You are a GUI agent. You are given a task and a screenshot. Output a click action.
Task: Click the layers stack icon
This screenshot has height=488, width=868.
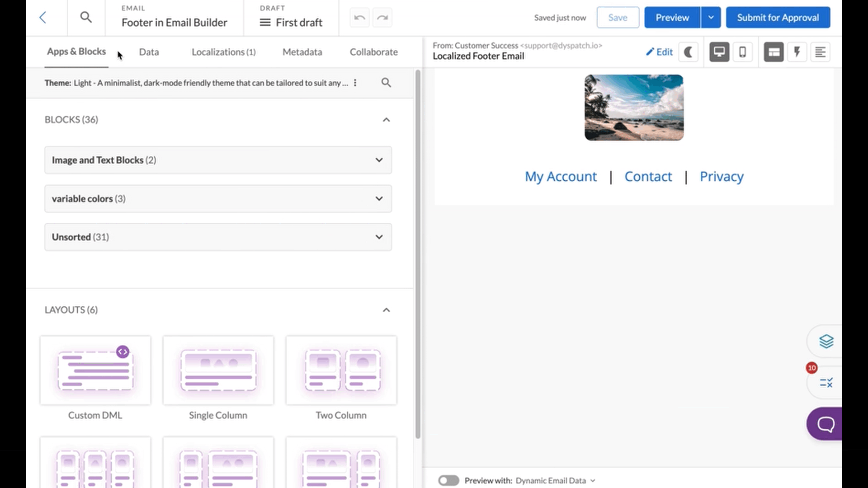click(x=826, y=341)
